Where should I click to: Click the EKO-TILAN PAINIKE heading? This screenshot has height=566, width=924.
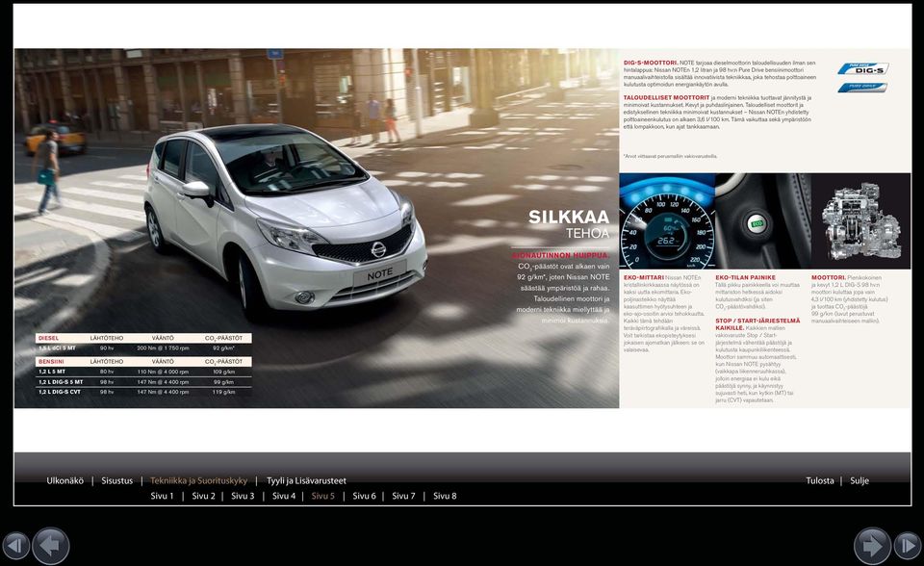[745, 277]
